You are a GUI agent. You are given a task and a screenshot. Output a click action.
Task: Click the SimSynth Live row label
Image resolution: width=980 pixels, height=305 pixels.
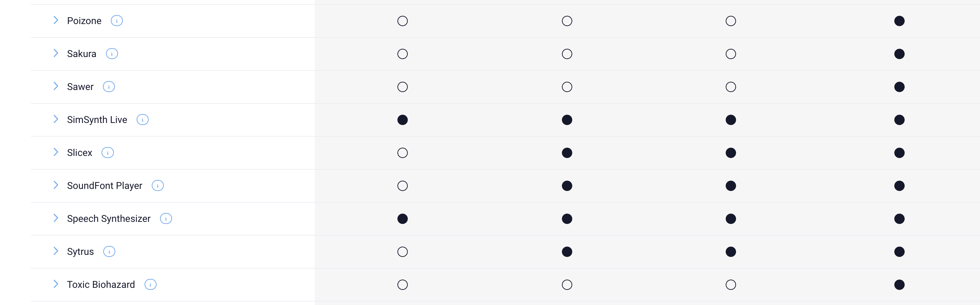[x=97, y=120]
